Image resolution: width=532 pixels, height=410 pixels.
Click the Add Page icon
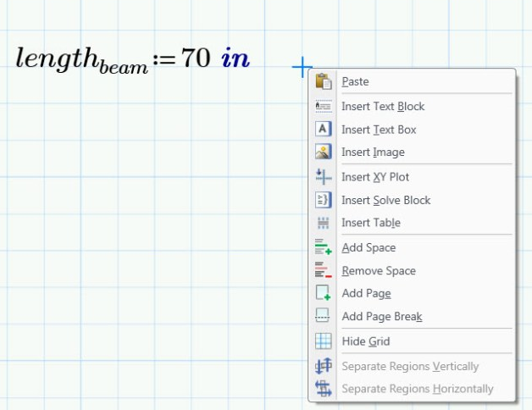coord(323,293)
